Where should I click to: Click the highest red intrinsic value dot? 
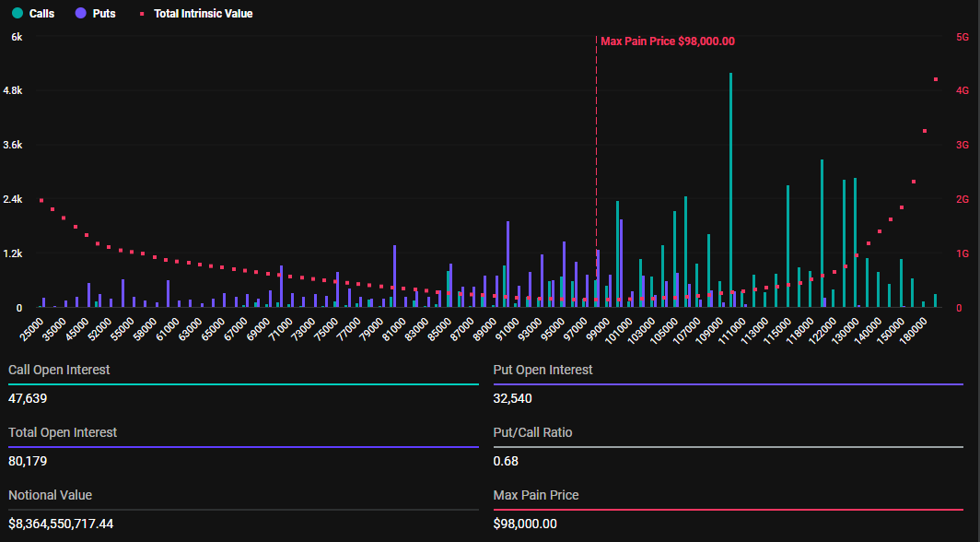[936, 79]
